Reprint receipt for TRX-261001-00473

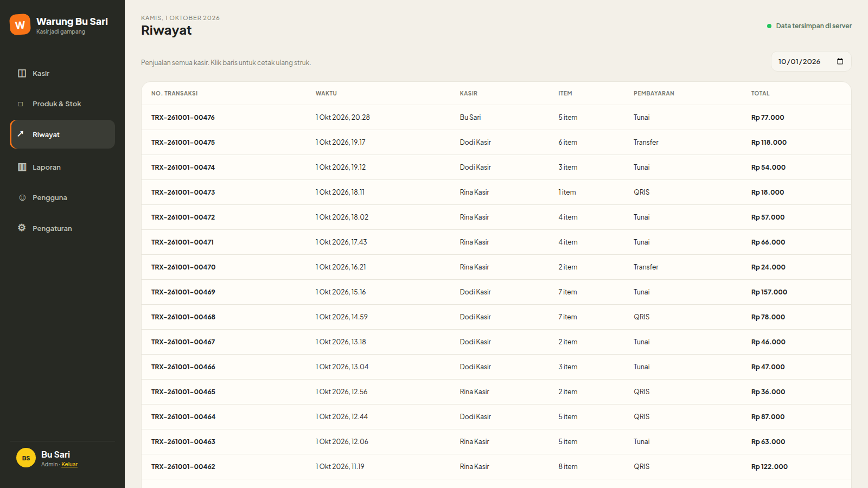496,192
